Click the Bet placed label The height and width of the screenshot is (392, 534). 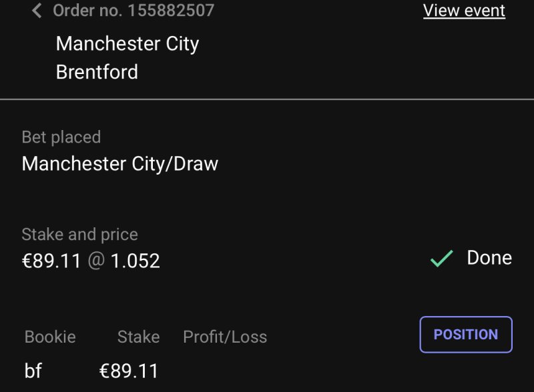61,137
